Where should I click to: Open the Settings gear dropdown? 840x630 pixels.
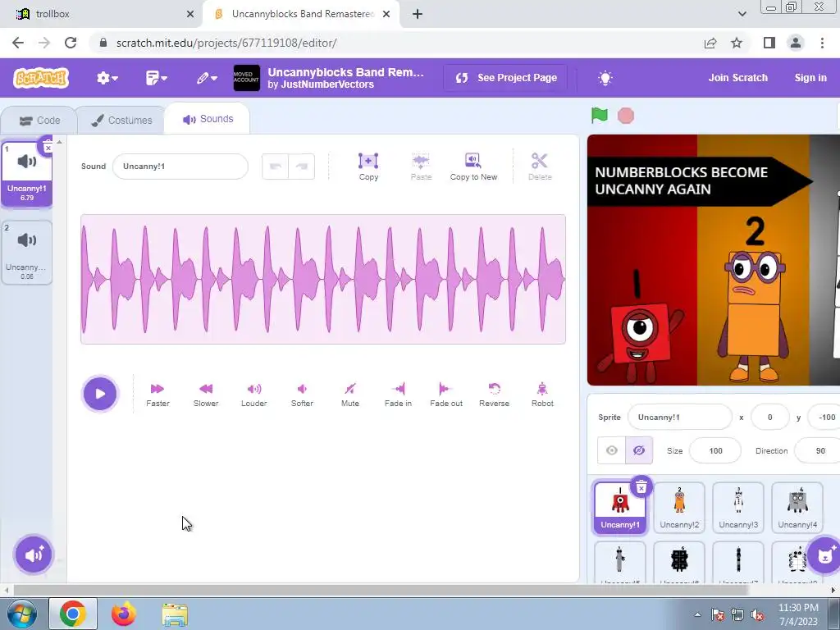[107, 78]
